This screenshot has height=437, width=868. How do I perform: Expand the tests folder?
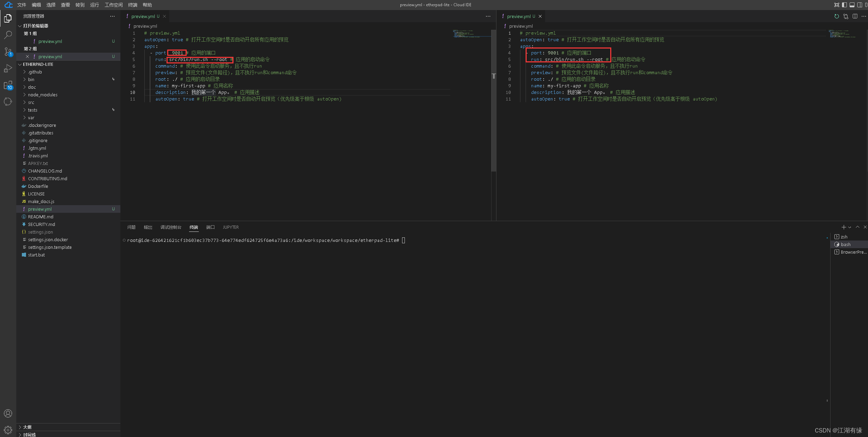point(68,110)
